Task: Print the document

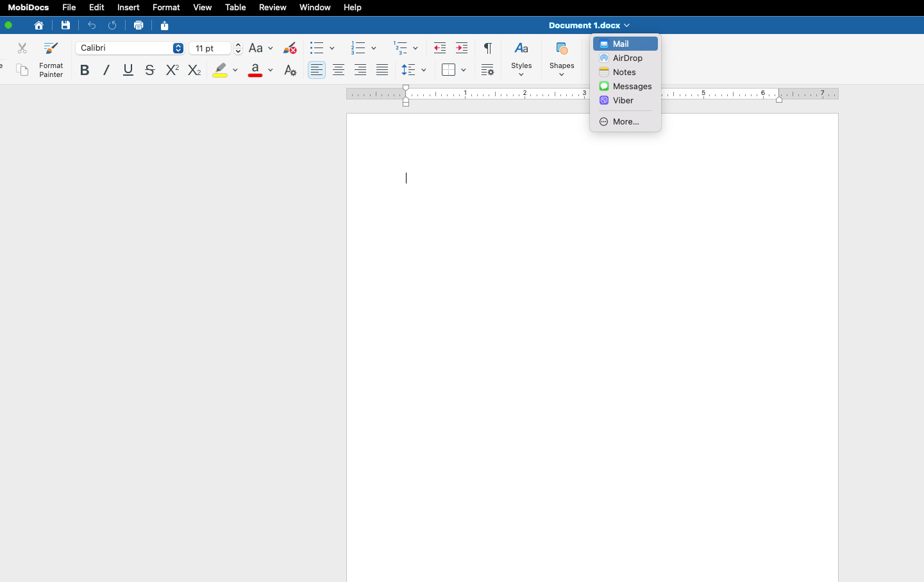Action: tap(139, 25)
